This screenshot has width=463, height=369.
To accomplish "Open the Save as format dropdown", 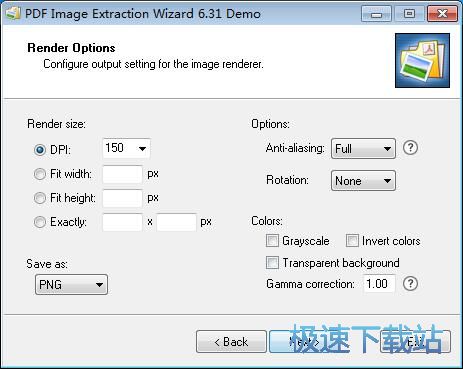I will [71, 285].
